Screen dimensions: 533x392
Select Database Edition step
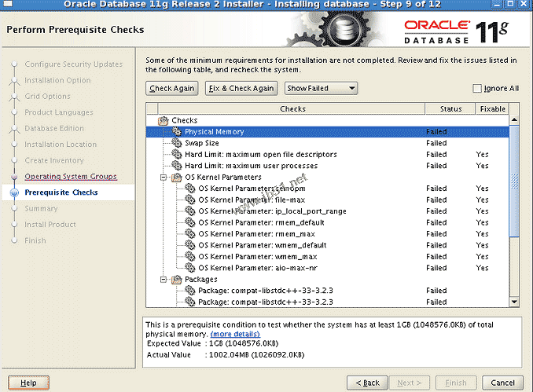pos(54,128)
